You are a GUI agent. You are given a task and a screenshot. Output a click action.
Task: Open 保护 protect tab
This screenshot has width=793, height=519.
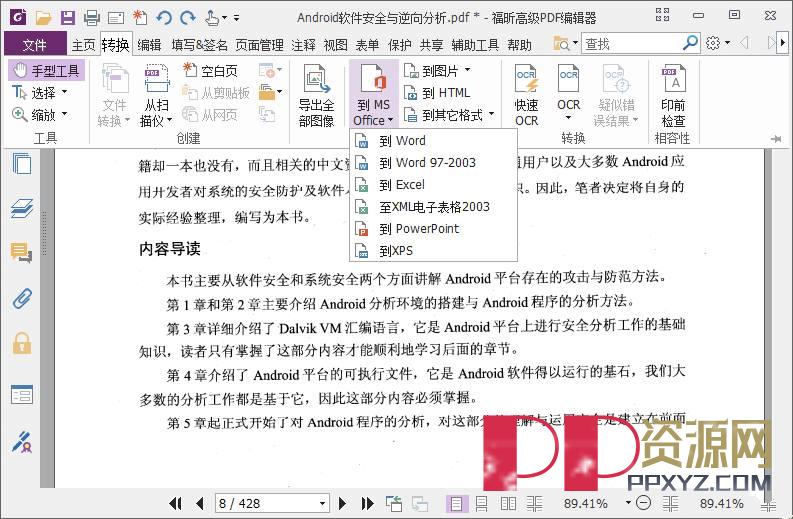tap(400, 45)
